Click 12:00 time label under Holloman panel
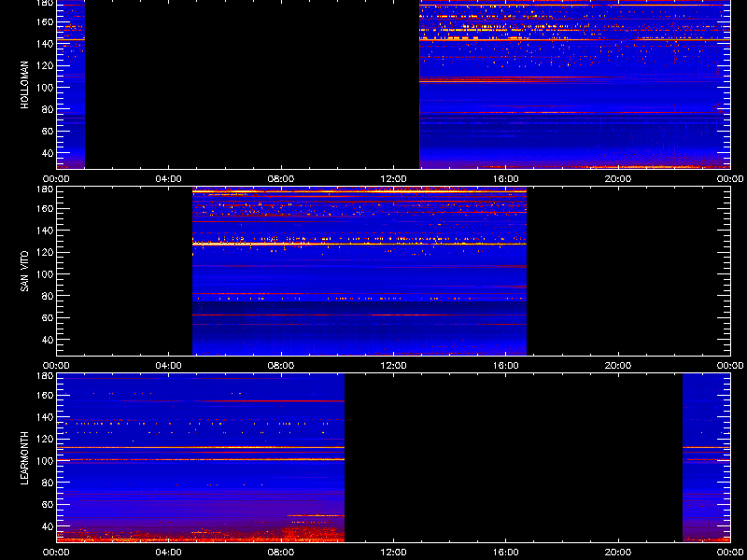The width and height of the screenshot is (747, 560). tap(393, 179)
